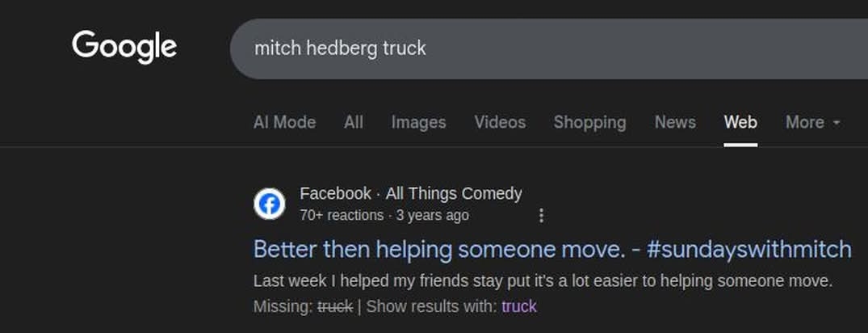
Task: Click the Facebook favicon beside the result
Action: click(x=270, y=204)
